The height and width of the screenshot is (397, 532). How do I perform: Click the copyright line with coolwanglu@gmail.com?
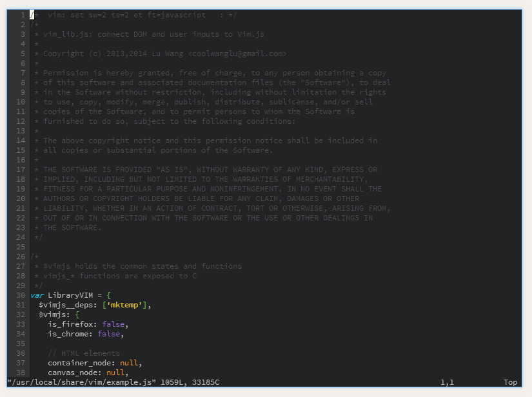pyautogui.click(x=161, y=53)
